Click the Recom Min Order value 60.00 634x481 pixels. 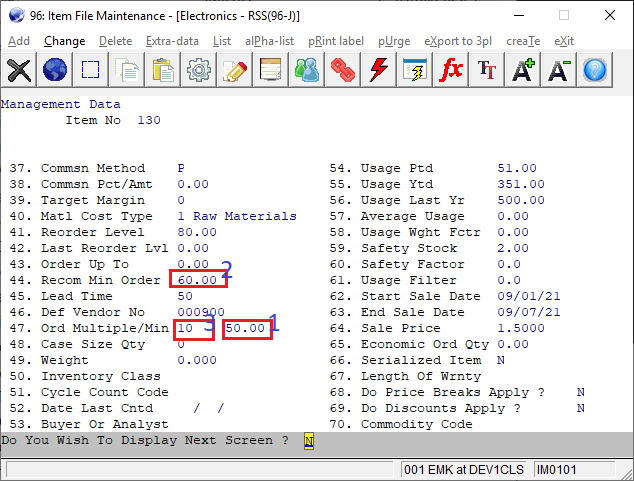(197, 280)
